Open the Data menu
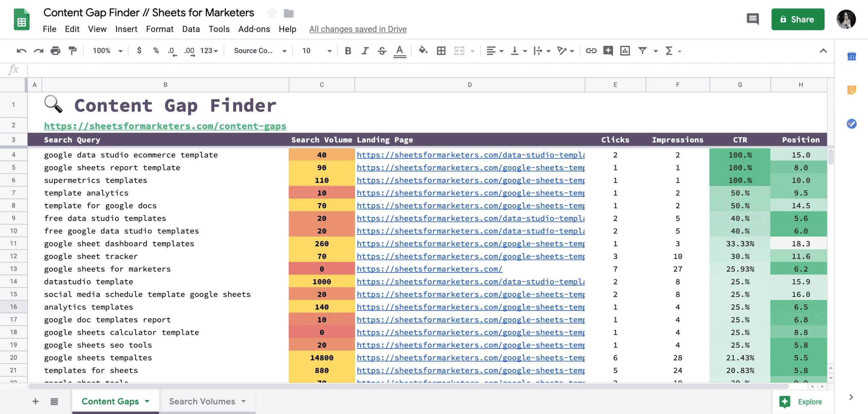Image resolution: width=868 pixels, height=414 pixels. tap(191, 29)
